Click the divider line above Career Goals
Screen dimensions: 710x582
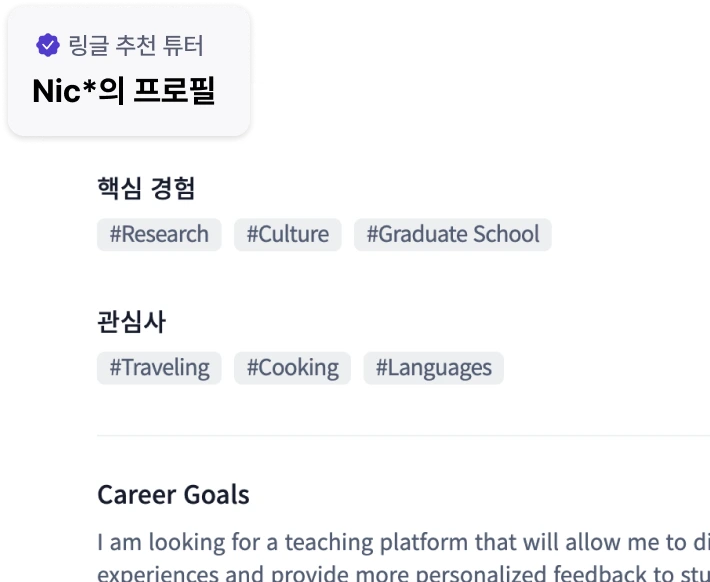(403, 436)
